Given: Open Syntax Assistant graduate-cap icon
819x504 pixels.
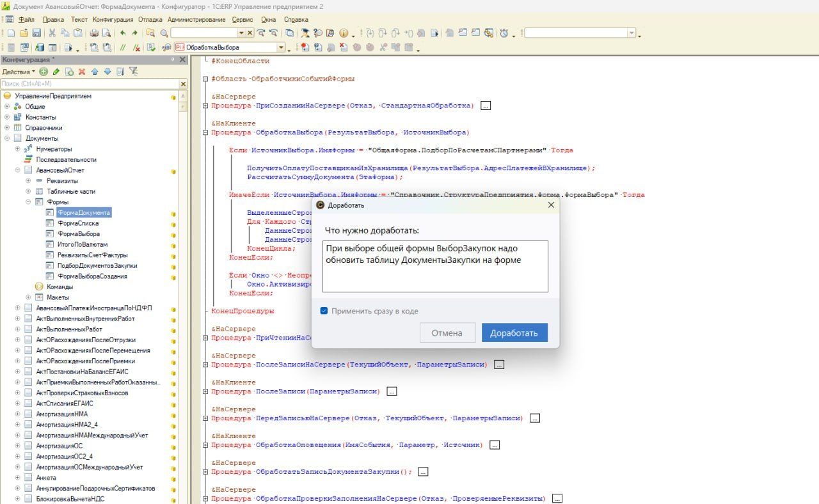Looking at the screenshot, I should pos(305,33).
